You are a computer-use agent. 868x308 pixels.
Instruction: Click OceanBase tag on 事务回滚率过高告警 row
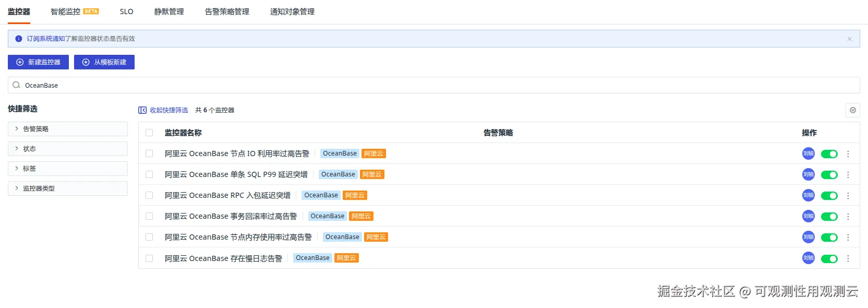click(327, 216)
